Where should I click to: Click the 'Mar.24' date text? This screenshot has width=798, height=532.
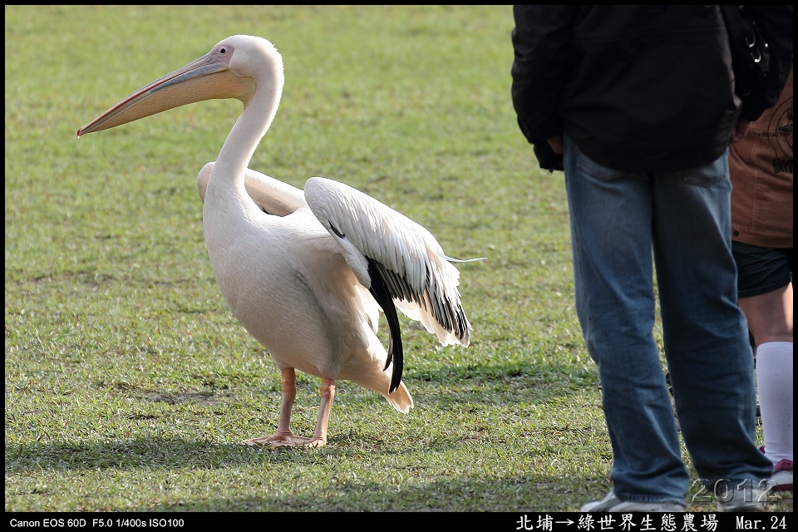pos(761,523)
